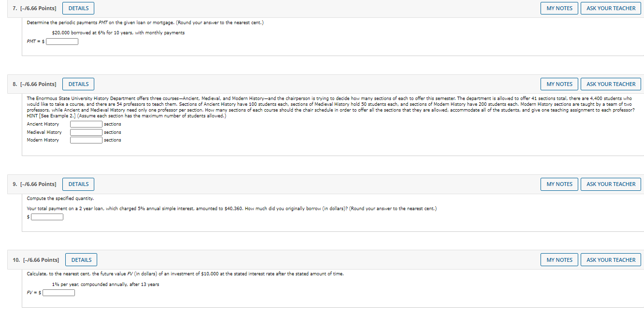Viewport: 644px width, 314px height.
Task: Click the borrowed amount input field
Action: 47,217
